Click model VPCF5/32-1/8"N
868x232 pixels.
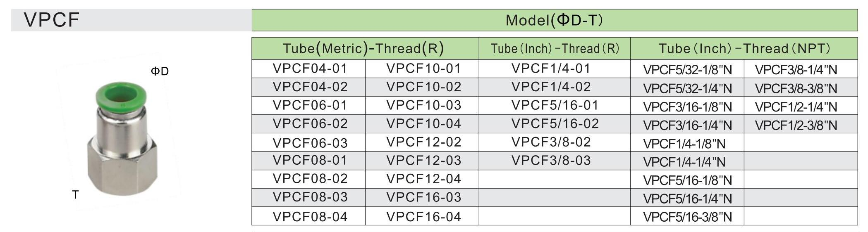[x=687, y=70]
